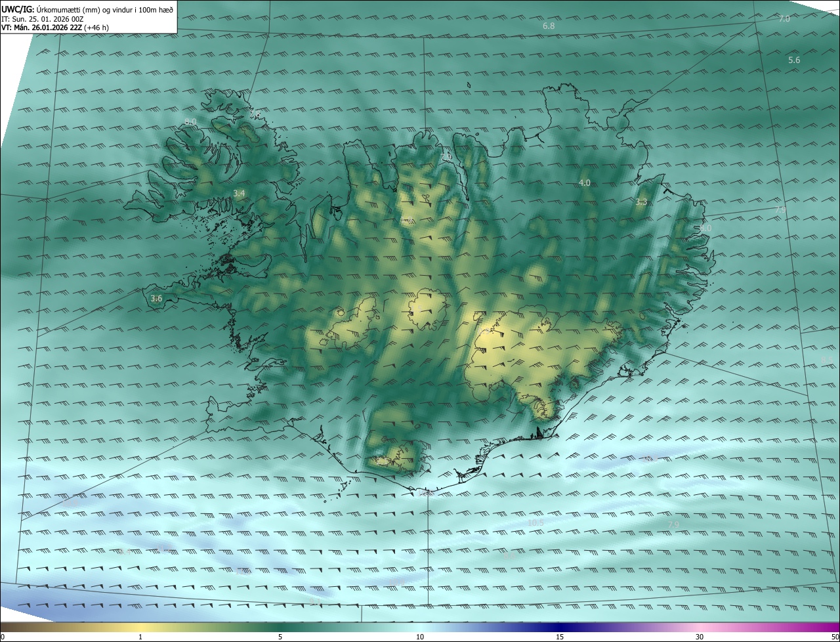Click the title 'Úrkomumætti (mm) og vindur í 100m hæð'
The height and width of the screenshot is (642, 840).
104,10
